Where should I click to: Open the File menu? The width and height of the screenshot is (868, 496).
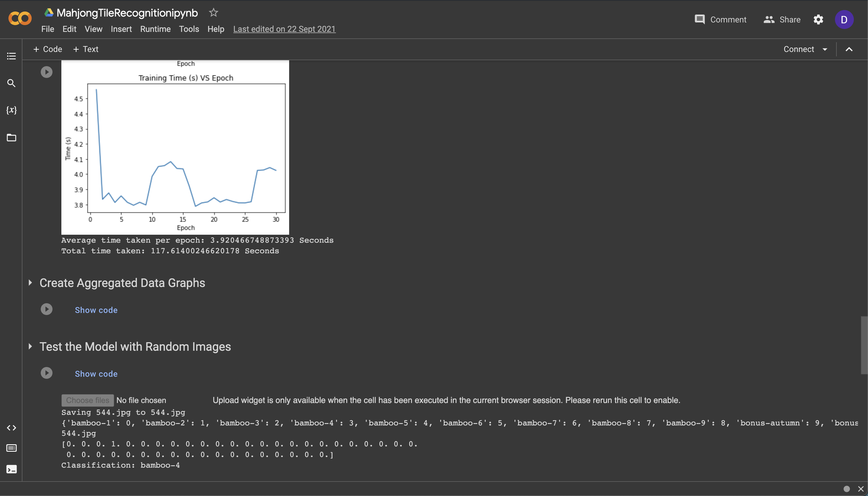coord(48,29)
